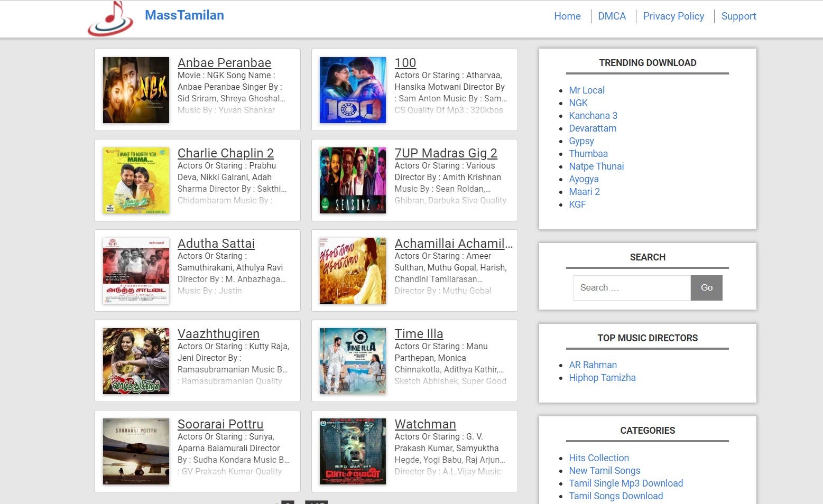Click the MassTamilan music note logo
This screenshot has height=504, width=823.
pyautogui.click(x=110, y=18)
